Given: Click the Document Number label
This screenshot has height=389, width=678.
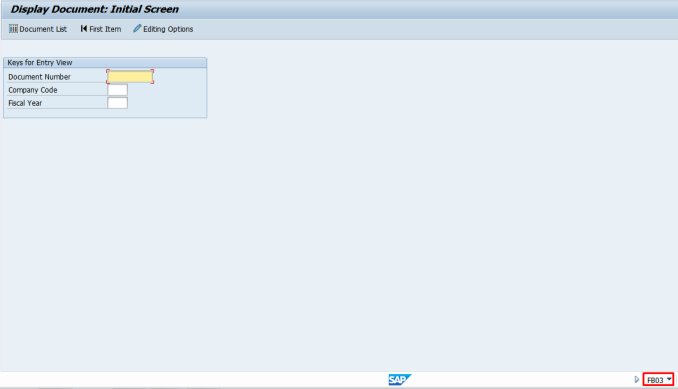Looking at the screenshot, I should [39, 77].
